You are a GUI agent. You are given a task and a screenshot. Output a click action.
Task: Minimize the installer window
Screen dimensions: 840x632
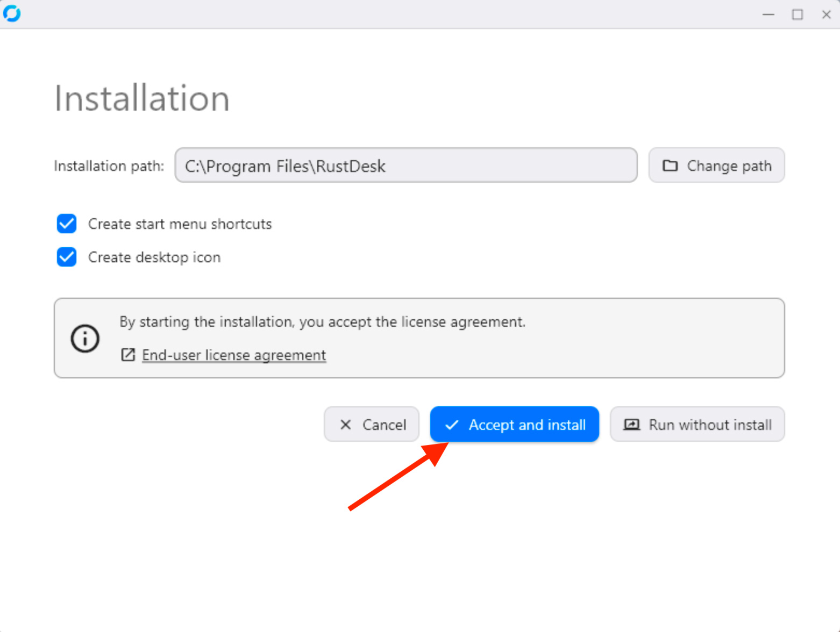(x=768, y=15)
